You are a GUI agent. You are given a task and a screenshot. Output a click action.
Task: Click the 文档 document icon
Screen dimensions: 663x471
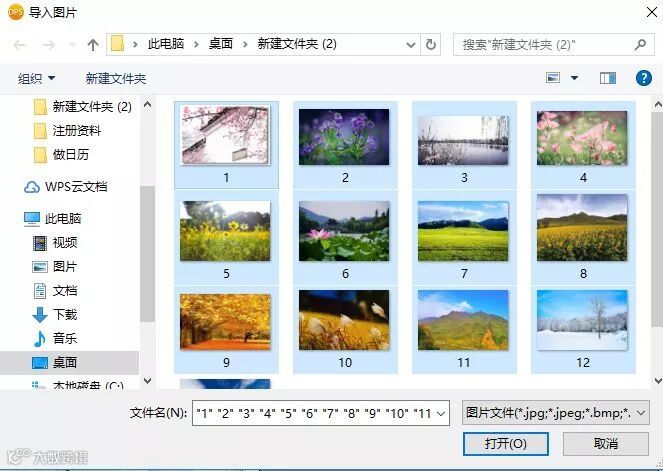pyautogui.click(x=40, y=290)
